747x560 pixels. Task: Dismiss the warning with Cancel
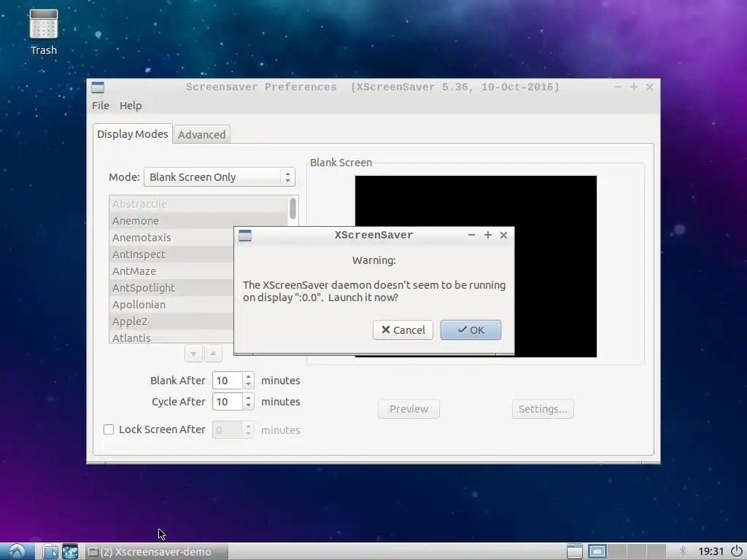(x=403, y=330)
